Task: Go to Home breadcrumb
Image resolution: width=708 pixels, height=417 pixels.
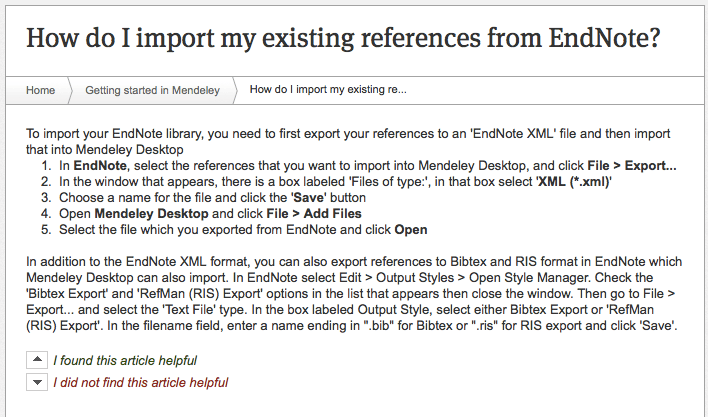Action: [40, 90]
